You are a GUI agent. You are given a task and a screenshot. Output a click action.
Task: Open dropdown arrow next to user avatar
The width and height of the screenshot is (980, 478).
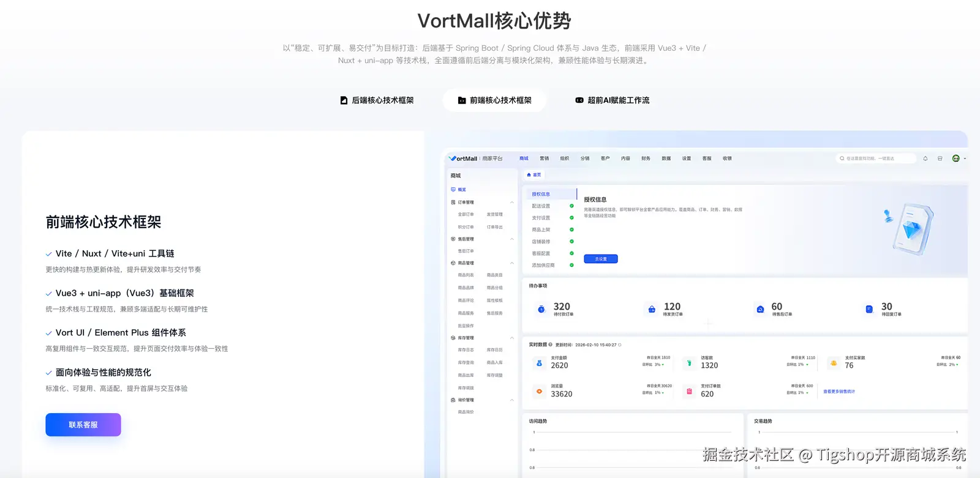point(965,159)
